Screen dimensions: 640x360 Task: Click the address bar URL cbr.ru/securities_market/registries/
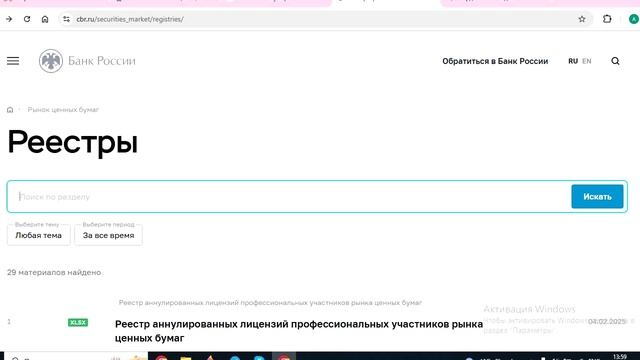click(130, 19)
